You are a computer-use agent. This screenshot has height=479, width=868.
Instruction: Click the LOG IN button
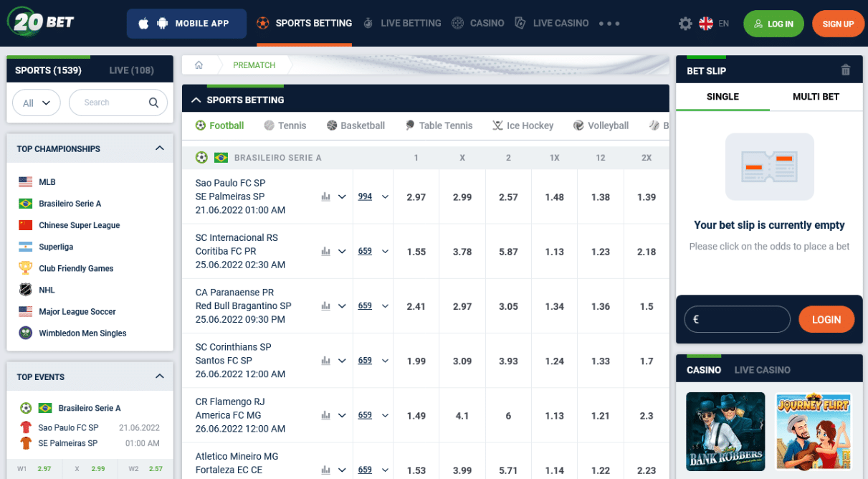coord(773,24)
